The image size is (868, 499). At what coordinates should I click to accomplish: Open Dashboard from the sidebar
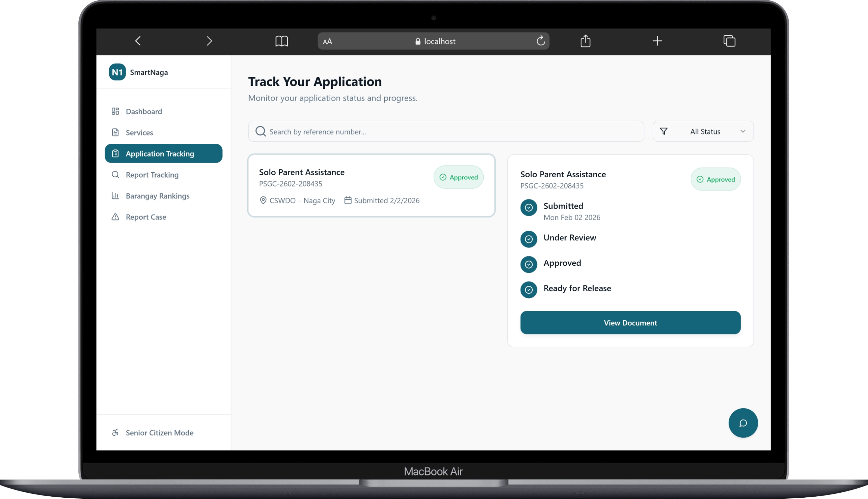tap(163, 111)
